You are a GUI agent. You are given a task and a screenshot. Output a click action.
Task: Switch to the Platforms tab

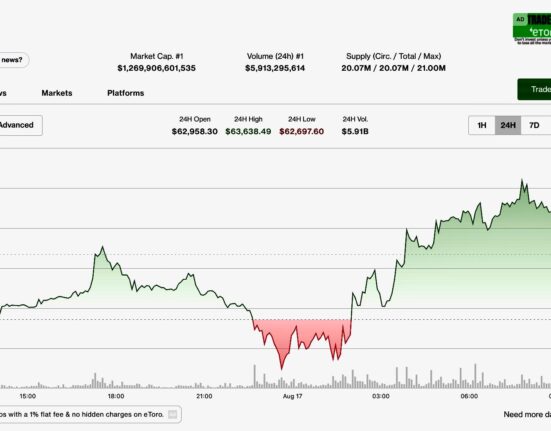coord(125,93)
